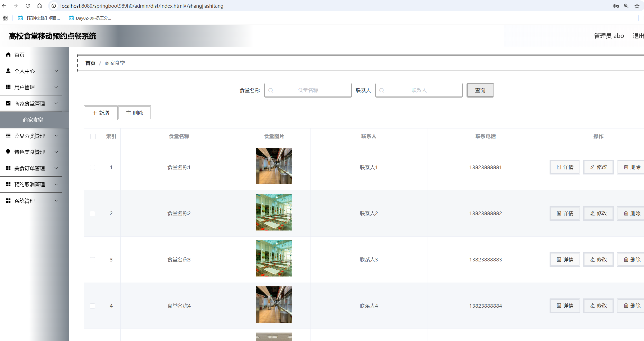Click the phone number 13823888882
This screenshot has height=341, width=644.
pyautogui.click(x=486, y=213)
